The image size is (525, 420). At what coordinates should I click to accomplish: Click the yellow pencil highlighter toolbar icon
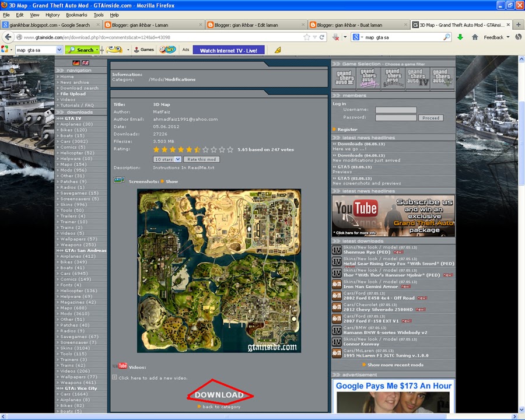[x=278, y=50]
